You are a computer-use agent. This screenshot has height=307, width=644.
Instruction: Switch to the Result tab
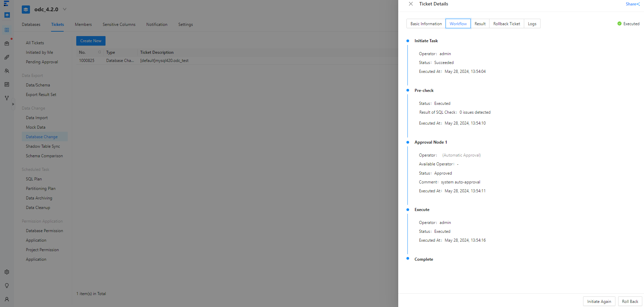(x=480, y=24)
